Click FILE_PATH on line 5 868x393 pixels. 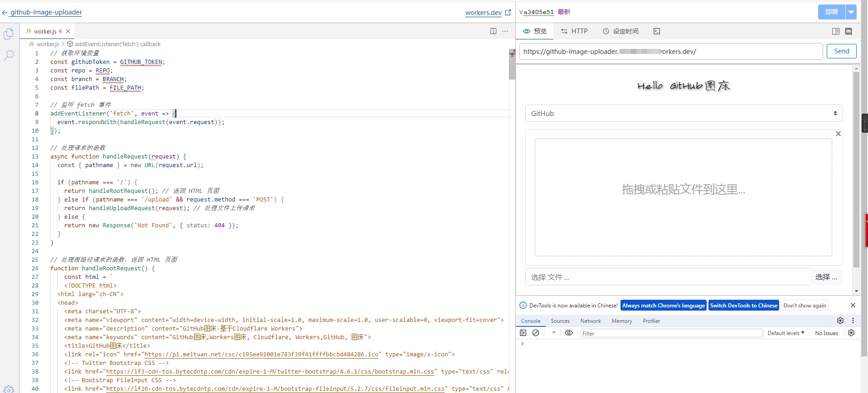pos(125,88)
